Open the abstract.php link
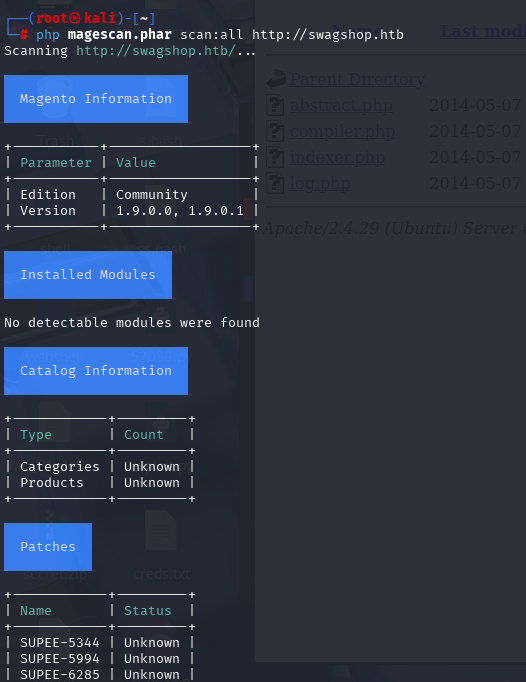The height and width of the screenshot is (682, 526). tap(341, 106)
